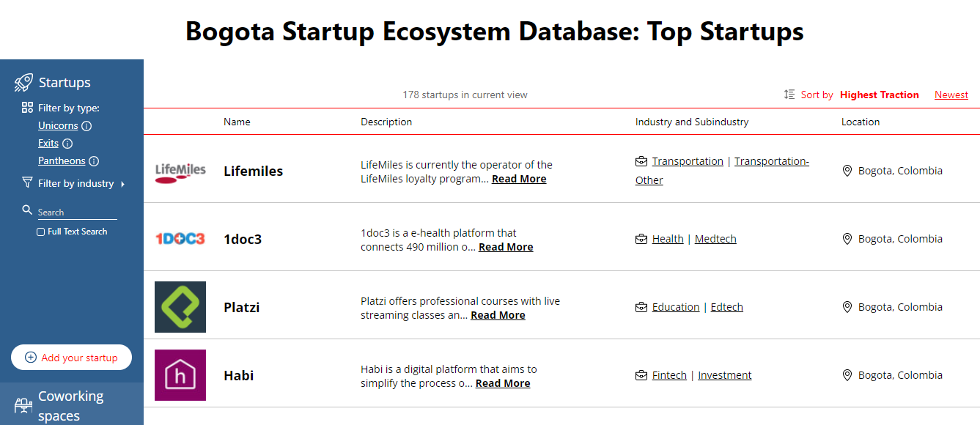Screen dimensions: 980x425
Task: Open the Habi logo thumbnail
Action: pos(180,375)
